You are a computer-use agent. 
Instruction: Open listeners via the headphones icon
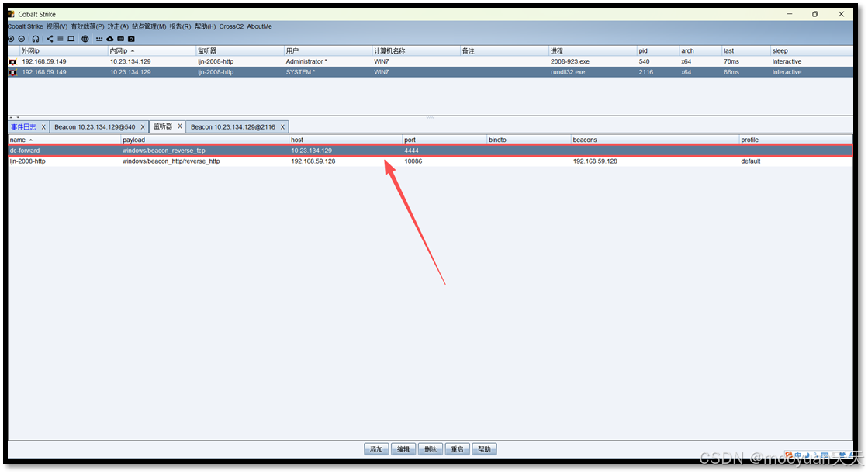(36, 39)
